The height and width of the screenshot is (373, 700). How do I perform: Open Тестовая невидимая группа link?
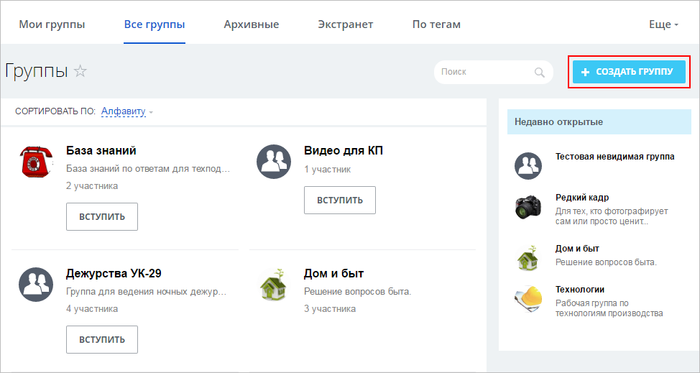tap(615, 157)
